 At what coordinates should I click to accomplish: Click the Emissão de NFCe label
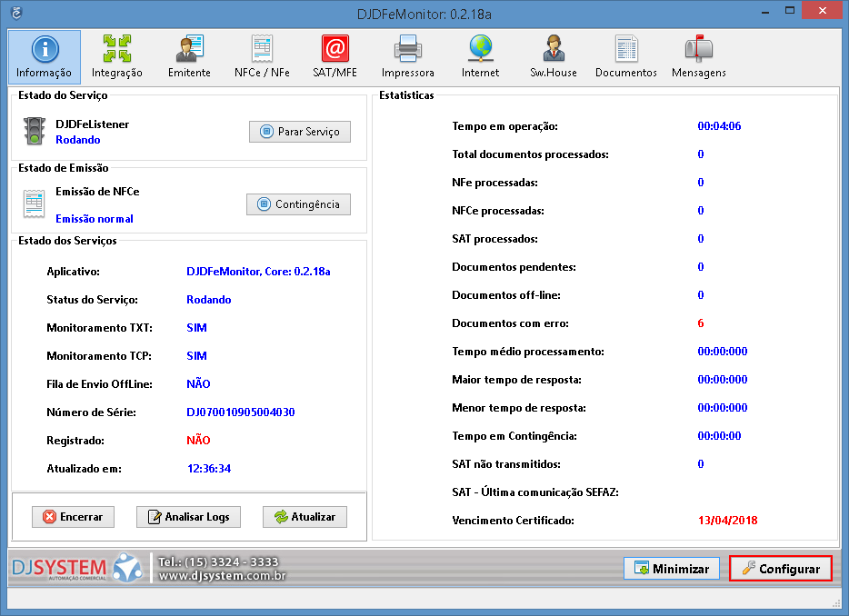click(97, 191)
